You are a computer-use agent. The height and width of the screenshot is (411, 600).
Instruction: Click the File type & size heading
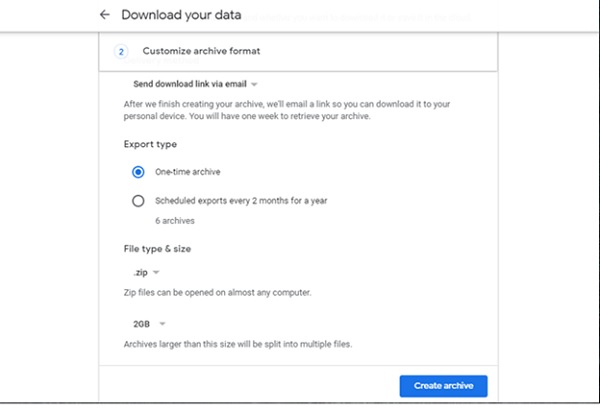click(157, 249)
